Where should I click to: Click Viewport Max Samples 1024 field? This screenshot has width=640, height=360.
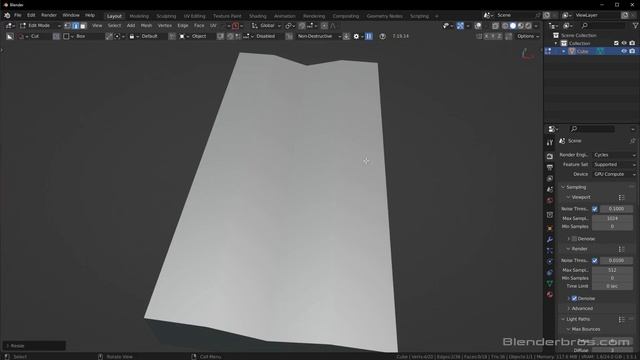tap(612, 218)
